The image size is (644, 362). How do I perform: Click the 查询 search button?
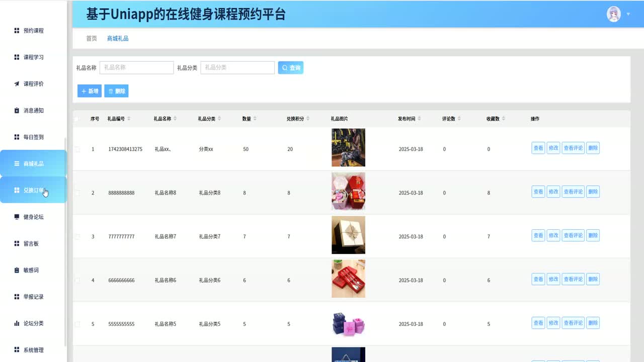291,68
